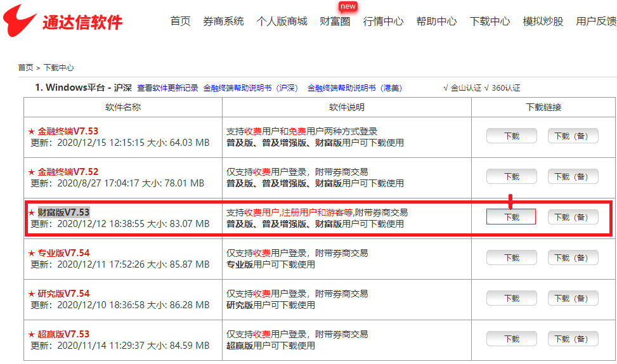
Task: Open 金融终端帮助说明书（港美）link
Action: pyautogui.click(x=354, y=88)
